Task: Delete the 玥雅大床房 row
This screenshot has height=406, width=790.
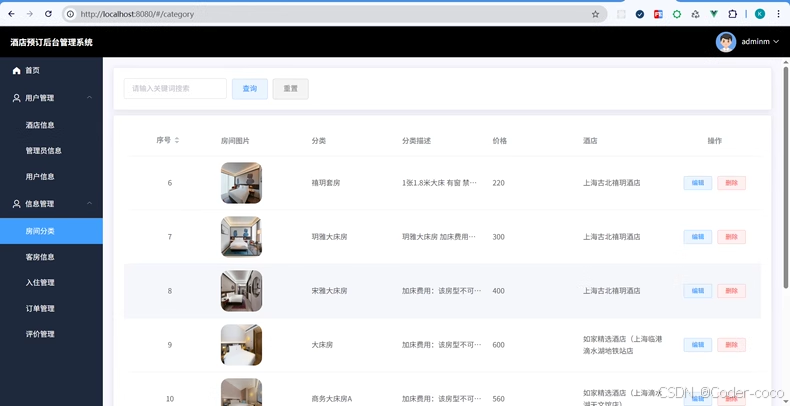Action: (x=732, y=237)
